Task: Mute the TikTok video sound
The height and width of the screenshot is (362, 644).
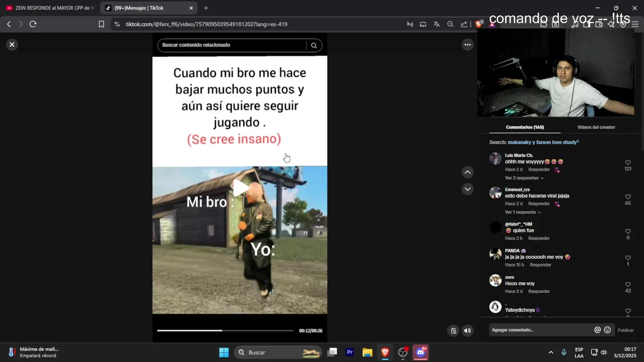Action: (x=467, y=330)
